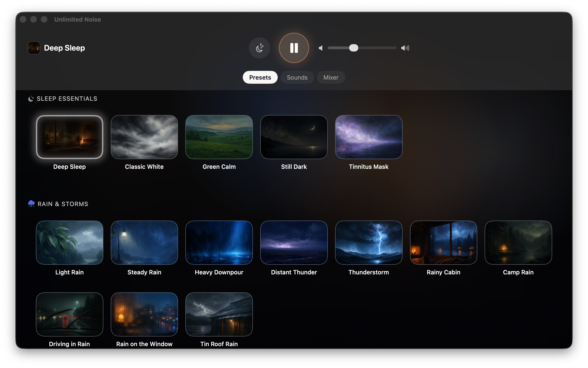
Task: Select the Still Dark preset thumbnail
Action: (x=294, y=137)
